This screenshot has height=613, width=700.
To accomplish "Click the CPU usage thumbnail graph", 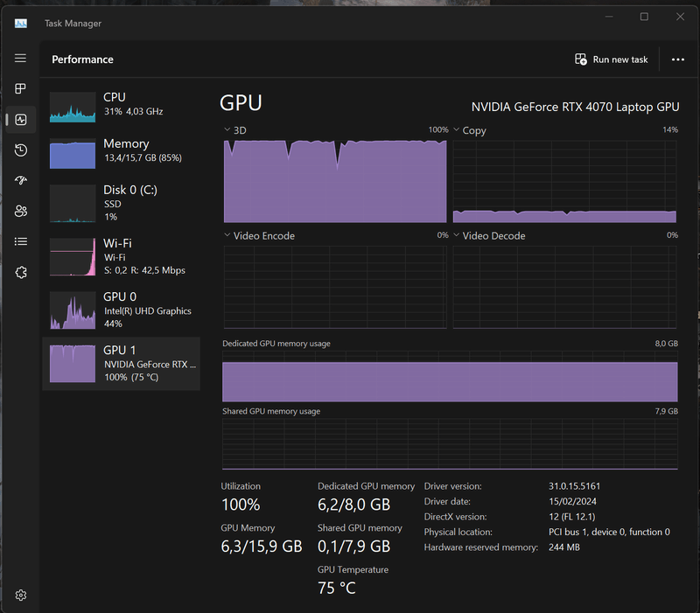I will 73,107.
